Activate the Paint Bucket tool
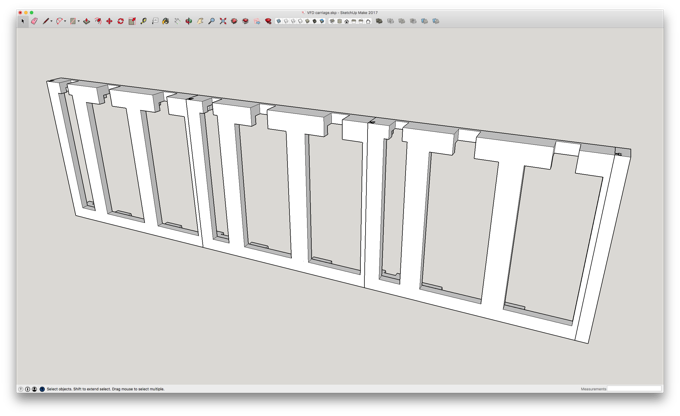The width and height of the screenshot is (680, 416). pyautogui.click(x=165, y=21)
